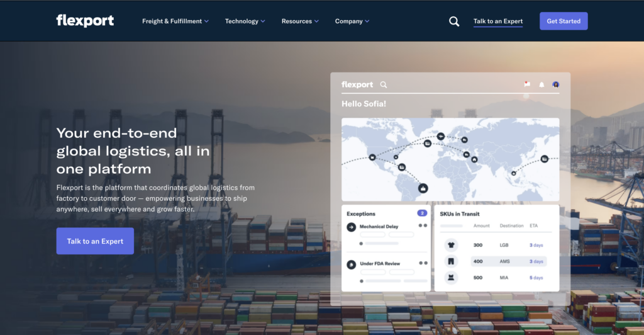Click the SKU icon in 500 row

451,278
